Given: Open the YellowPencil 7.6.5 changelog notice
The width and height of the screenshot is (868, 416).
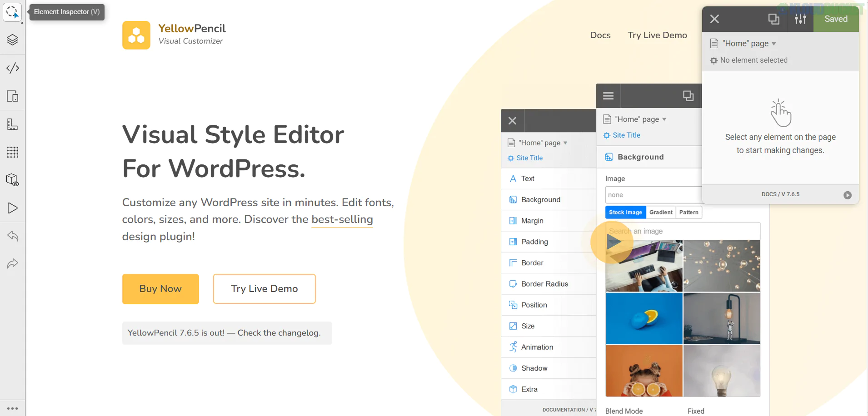Looking at the screenshot, I should (x=227, y=333).
